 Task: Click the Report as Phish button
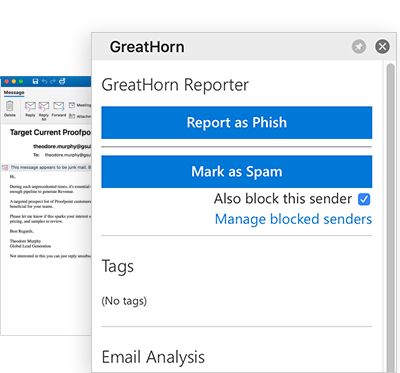point(237,123)
